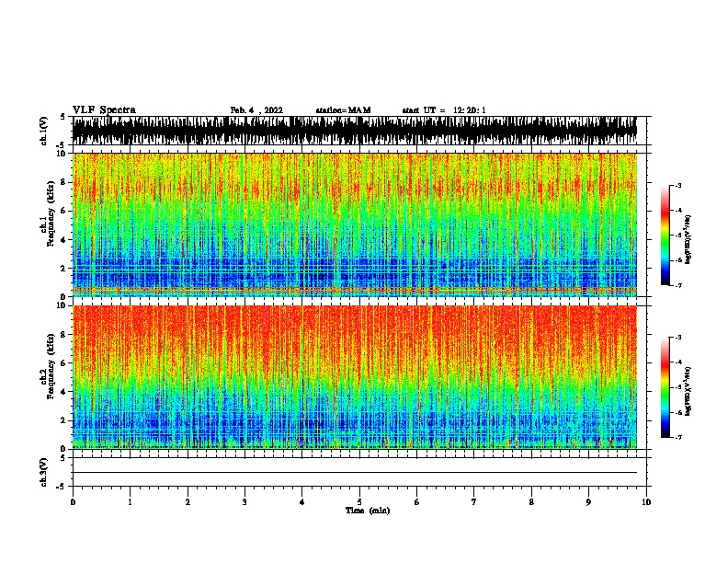Select the ch.2 "Frequency (kHz)" axis label
This screenshot has height=563, width=728.
[x=51, y=366]
